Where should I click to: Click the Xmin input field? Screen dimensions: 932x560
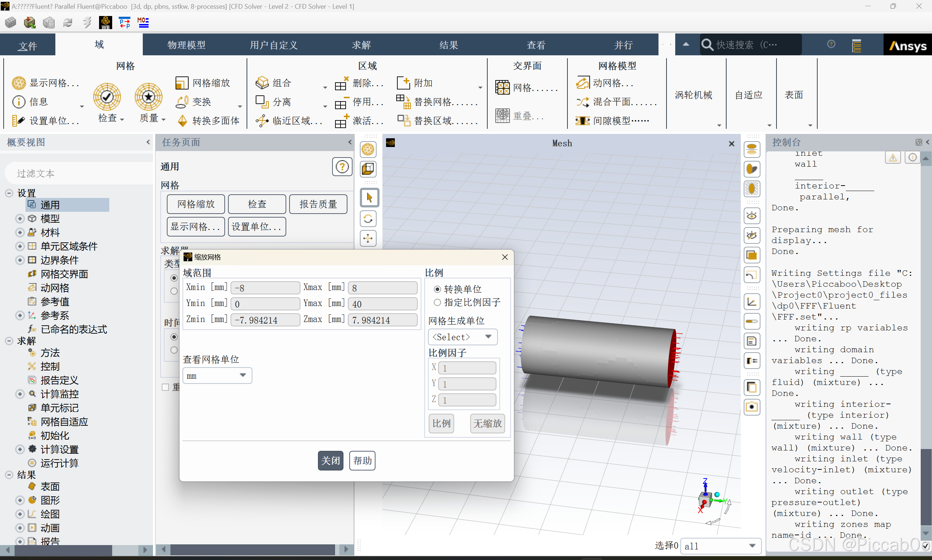tap(265, 288)
